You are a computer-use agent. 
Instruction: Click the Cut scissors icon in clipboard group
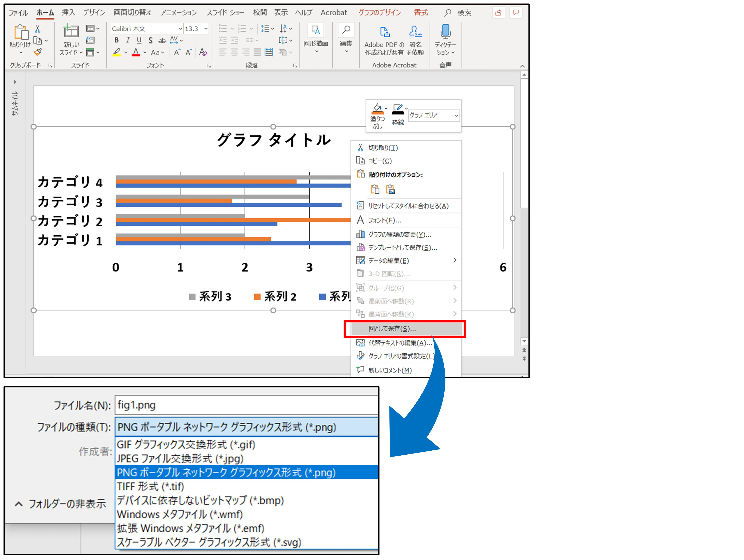38,29
